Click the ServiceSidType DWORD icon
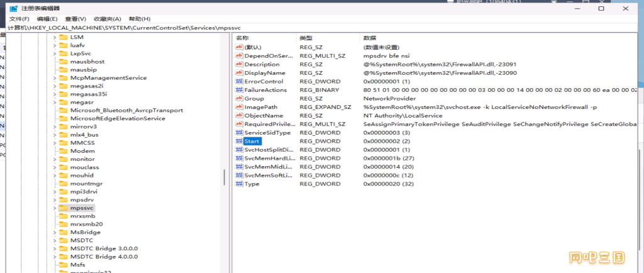 239,133
